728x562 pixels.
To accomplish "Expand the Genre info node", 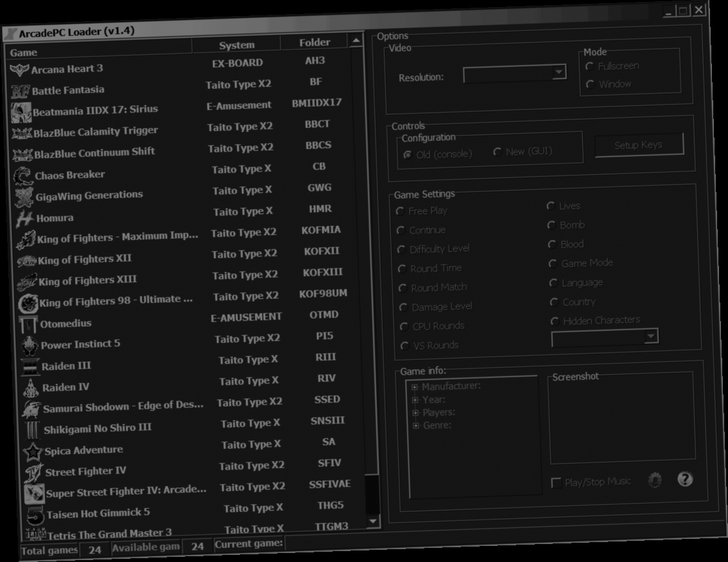I will (416, 425).
